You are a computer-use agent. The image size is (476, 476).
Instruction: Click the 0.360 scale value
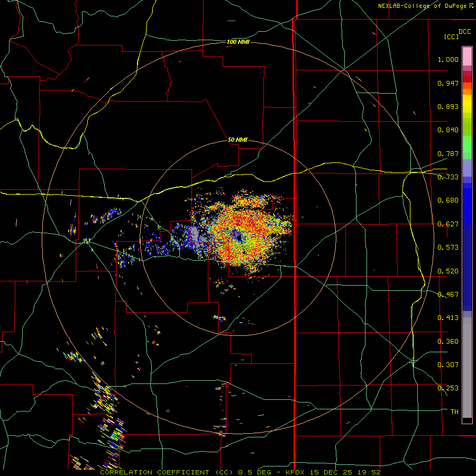click(x=448, y=342)
